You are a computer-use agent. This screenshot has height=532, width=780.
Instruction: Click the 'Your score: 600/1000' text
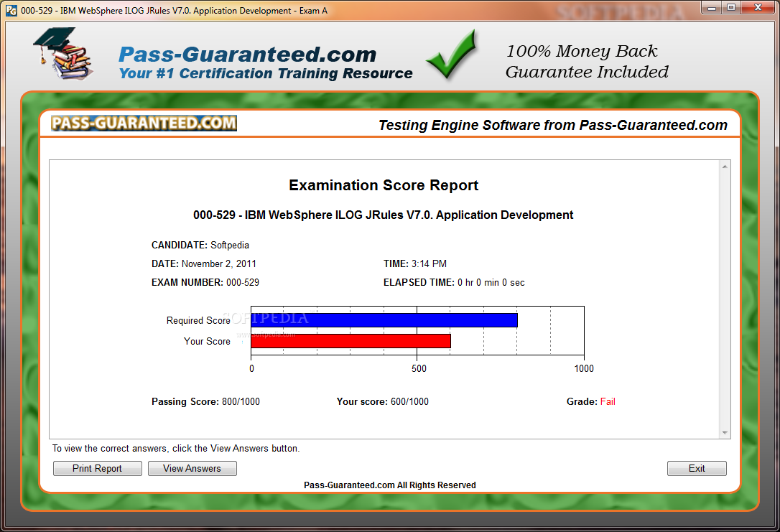coord(382,402)
